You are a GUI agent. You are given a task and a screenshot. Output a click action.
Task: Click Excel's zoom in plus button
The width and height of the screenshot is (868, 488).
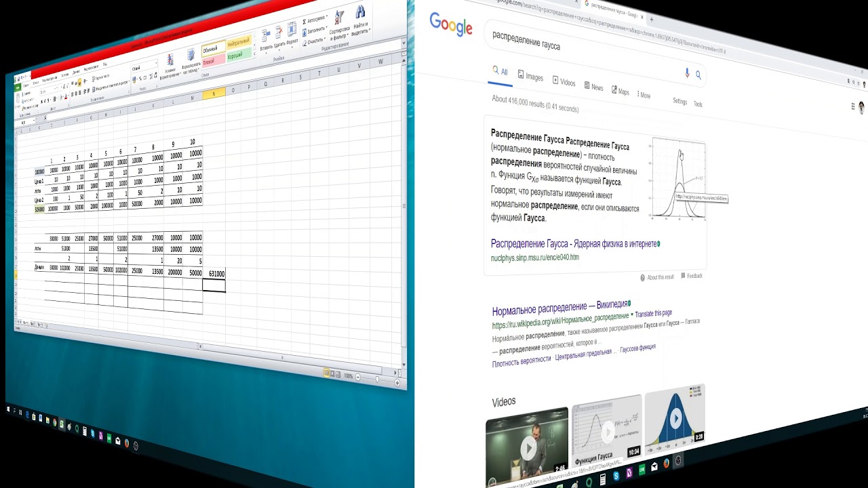(x=397, y=383)
